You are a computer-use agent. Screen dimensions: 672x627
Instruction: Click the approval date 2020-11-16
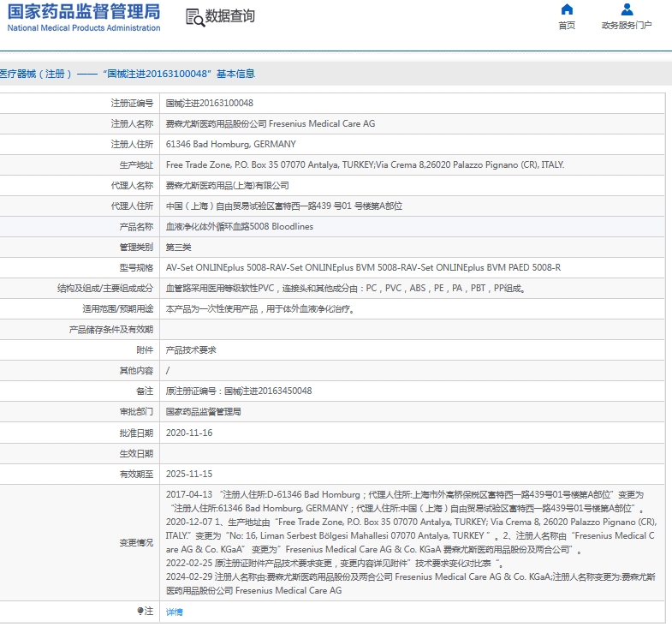click(189, 433)
